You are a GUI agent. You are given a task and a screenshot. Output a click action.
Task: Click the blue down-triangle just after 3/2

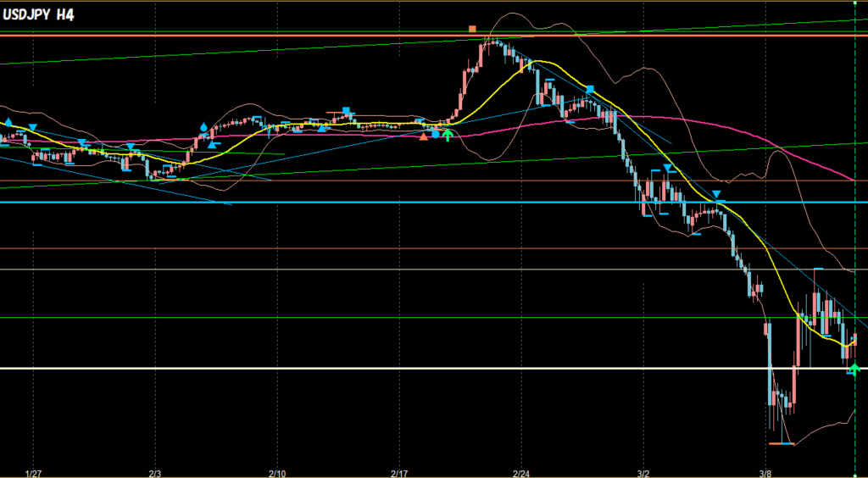pos(668,168)
